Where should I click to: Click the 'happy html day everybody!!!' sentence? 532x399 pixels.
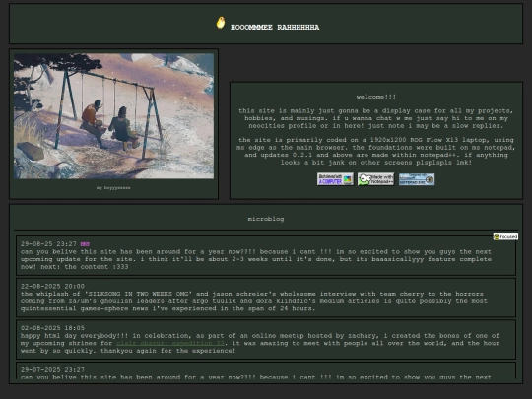click(75, 336)
